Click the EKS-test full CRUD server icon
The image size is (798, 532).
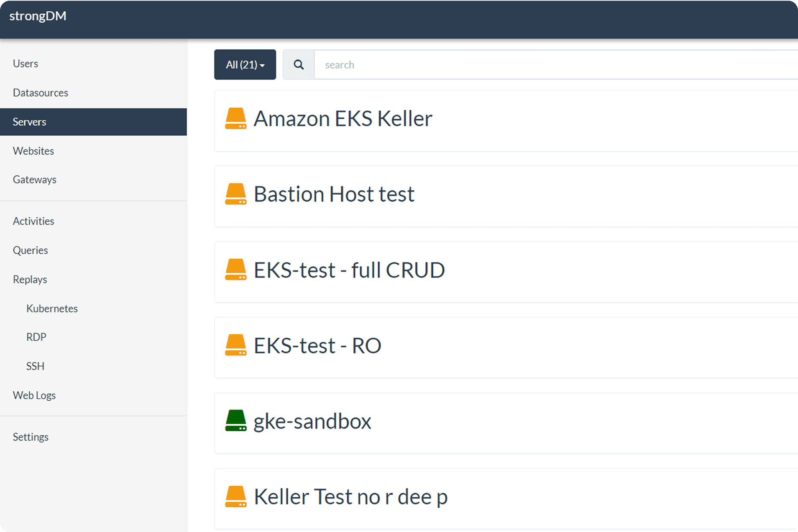pyautogui.click(x=235, y=270)
